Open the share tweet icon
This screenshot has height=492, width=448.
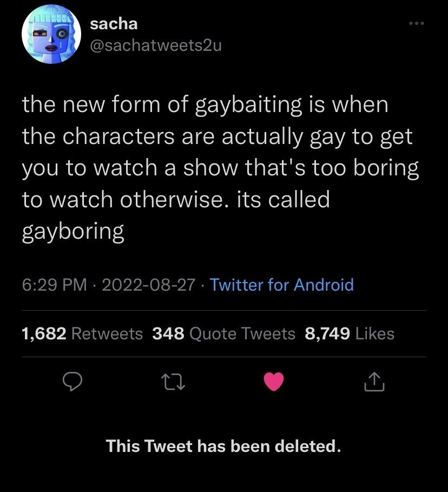(x=374, y=383)
